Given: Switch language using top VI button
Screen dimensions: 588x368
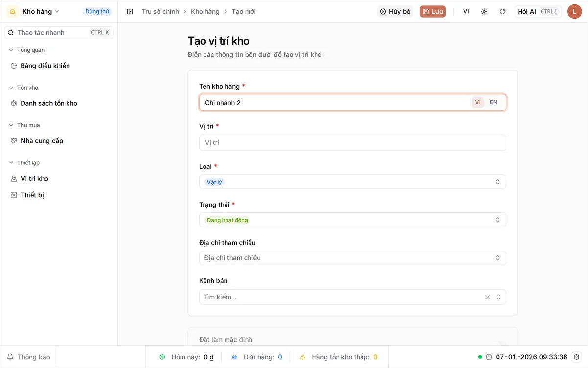Looking at the screenshot, I should coord(466,11).
